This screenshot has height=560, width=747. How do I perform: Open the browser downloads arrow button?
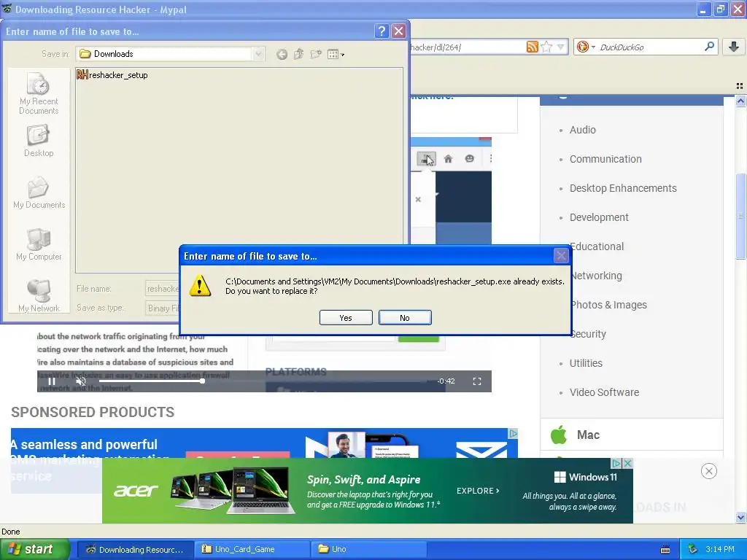pos(734,47)
